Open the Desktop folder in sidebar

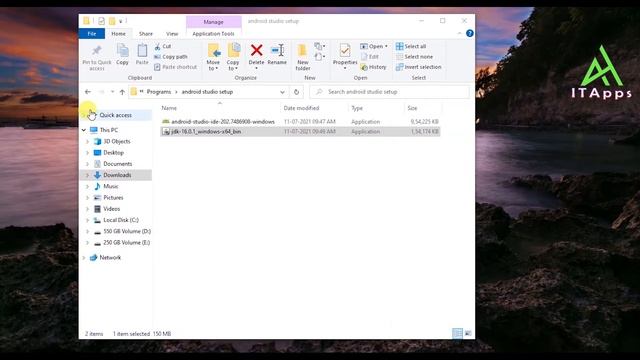click(x=113, y=153)
